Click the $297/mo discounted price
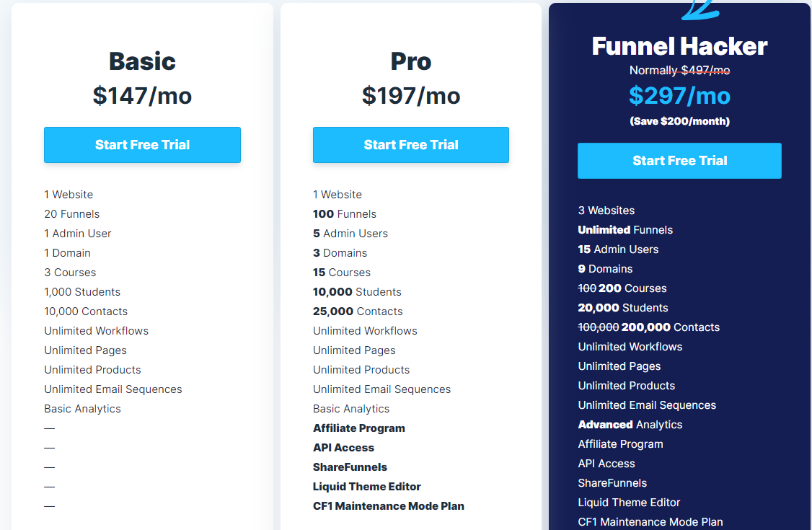 click(x=679, y=95)
